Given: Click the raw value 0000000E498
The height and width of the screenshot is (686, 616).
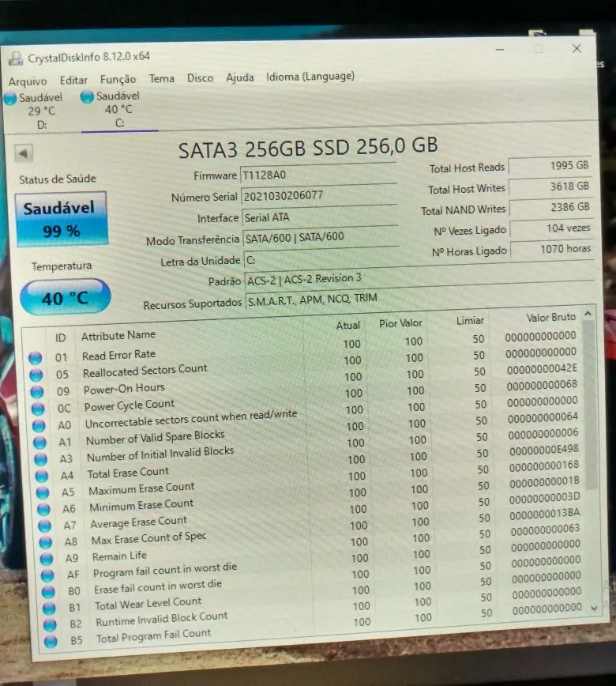Looking at the screenshot, I should coord(544,450).
